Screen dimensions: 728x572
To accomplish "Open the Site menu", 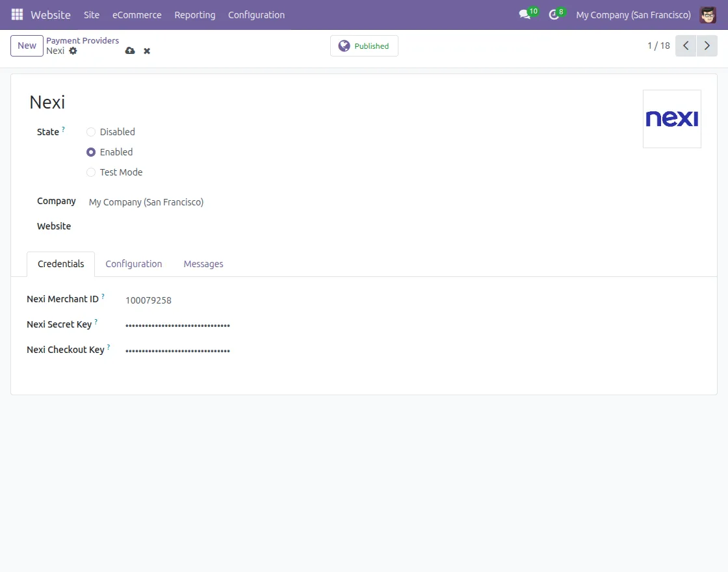I will coord(92,15).
